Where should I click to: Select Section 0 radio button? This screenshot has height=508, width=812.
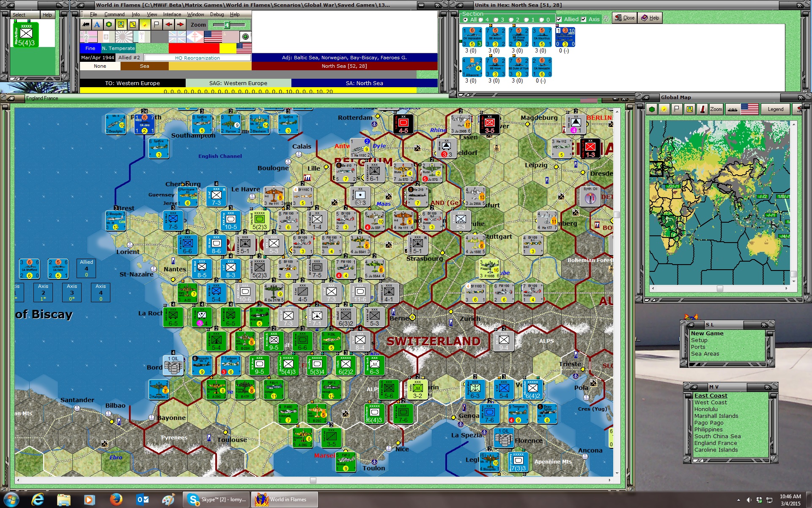(x=541, y=19)
